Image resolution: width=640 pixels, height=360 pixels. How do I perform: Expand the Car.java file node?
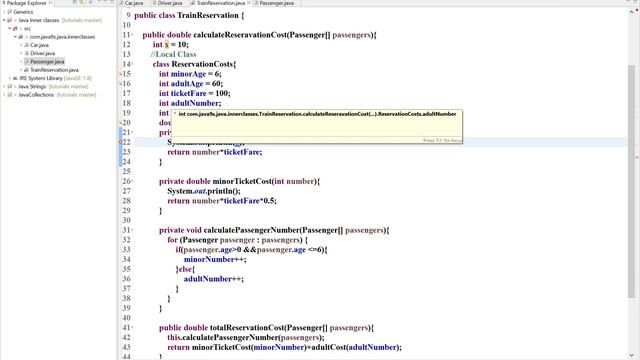coord(21,45)
